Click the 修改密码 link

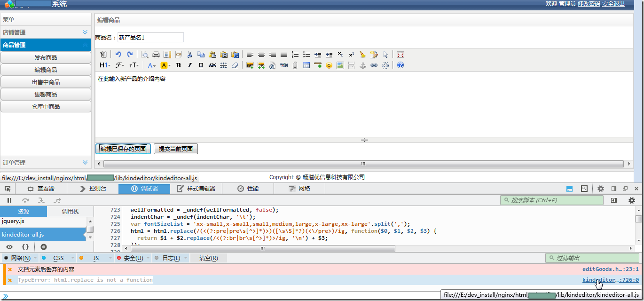[589, 4]
